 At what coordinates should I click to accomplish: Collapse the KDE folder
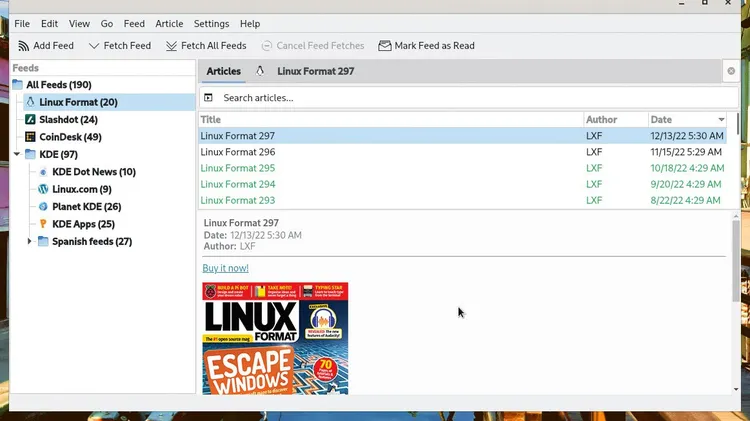(x=17, y=154)
